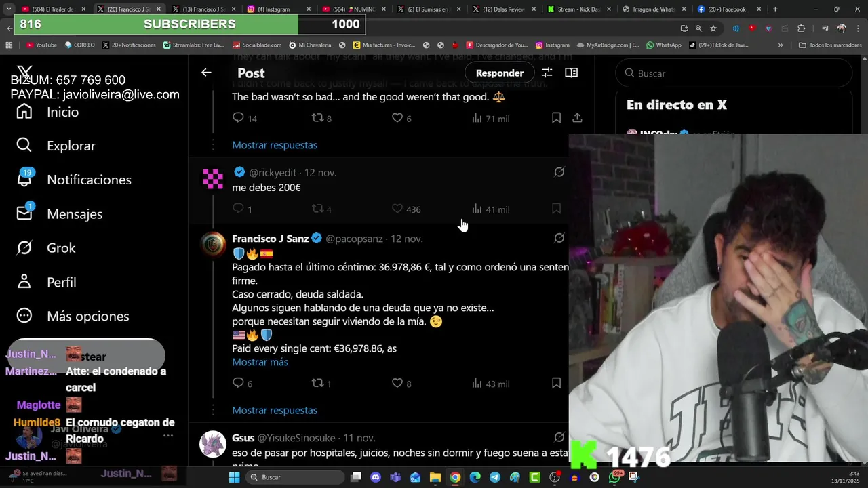Open Grok icon on the Gsus tweet
The height and width of the screenshot is (488, 868).
coord(559,437)
